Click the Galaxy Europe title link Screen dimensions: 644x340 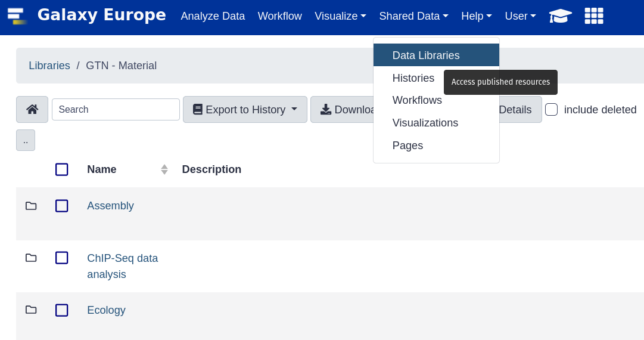pyautogui.click(x=102, y=16)
